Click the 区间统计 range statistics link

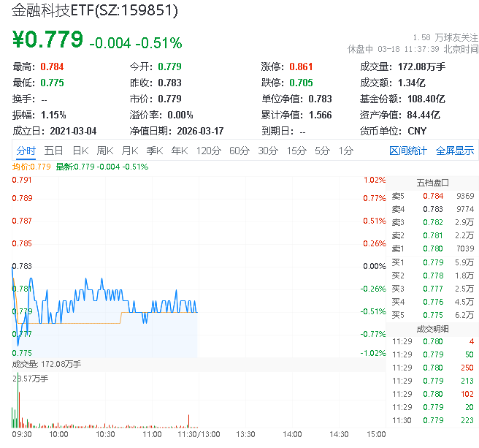408,151
